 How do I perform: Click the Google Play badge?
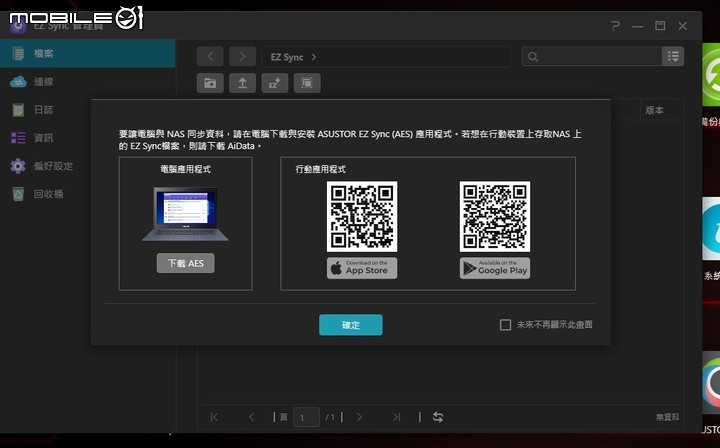click(x=495, y=268)
